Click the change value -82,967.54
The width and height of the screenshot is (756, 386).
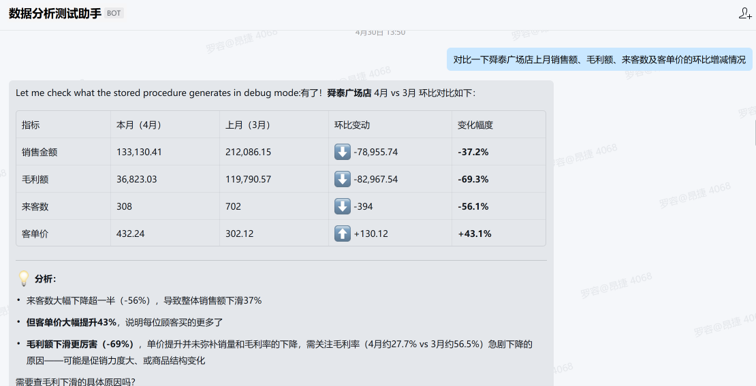click(x=376, y=179)
